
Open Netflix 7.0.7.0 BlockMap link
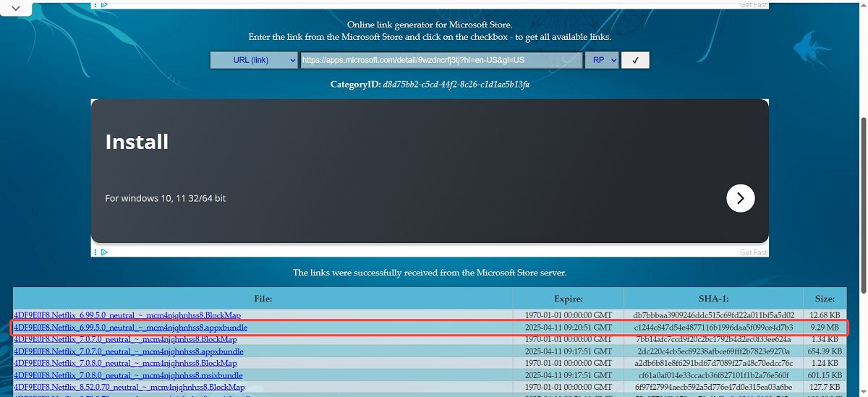pos(125,339)
